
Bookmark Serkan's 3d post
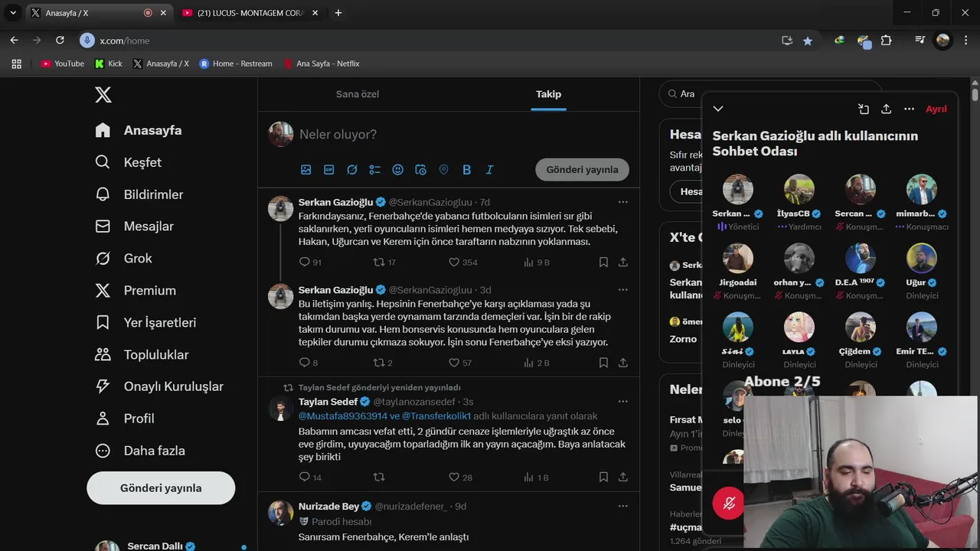[603, 363]
